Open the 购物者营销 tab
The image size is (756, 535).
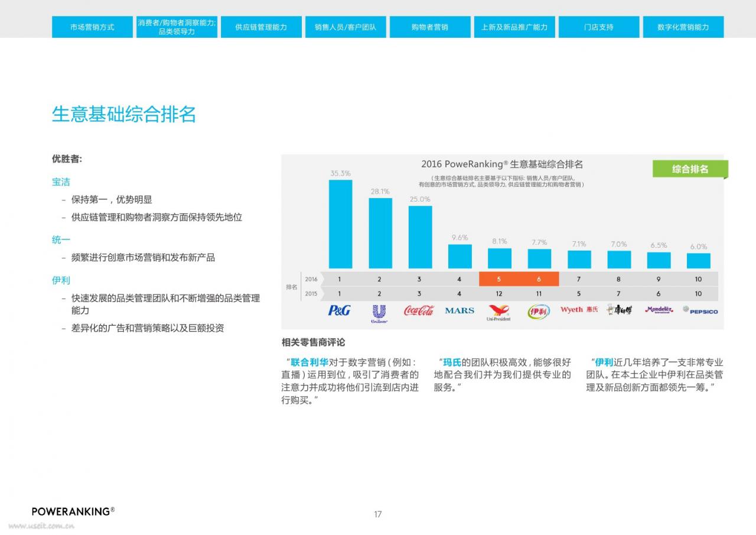click(430, 27)
